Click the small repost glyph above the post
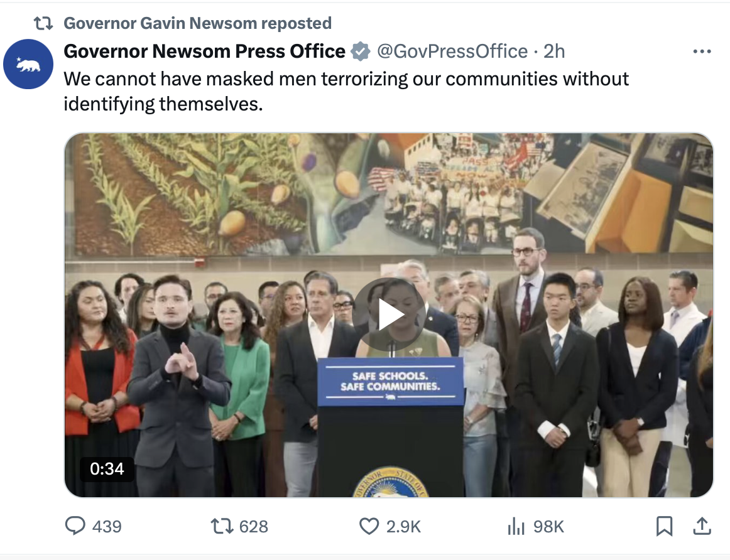 [x=43, y=24]
